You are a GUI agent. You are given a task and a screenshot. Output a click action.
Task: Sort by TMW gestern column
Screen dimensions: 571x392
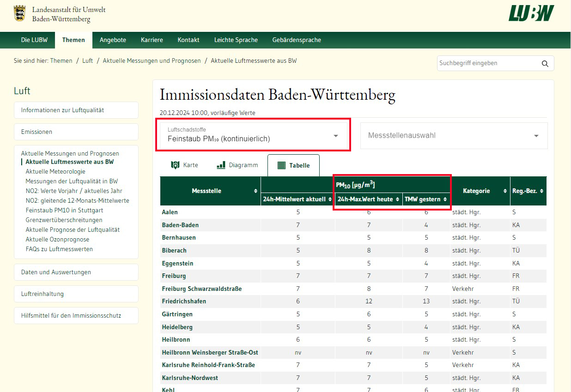point(445,199)
